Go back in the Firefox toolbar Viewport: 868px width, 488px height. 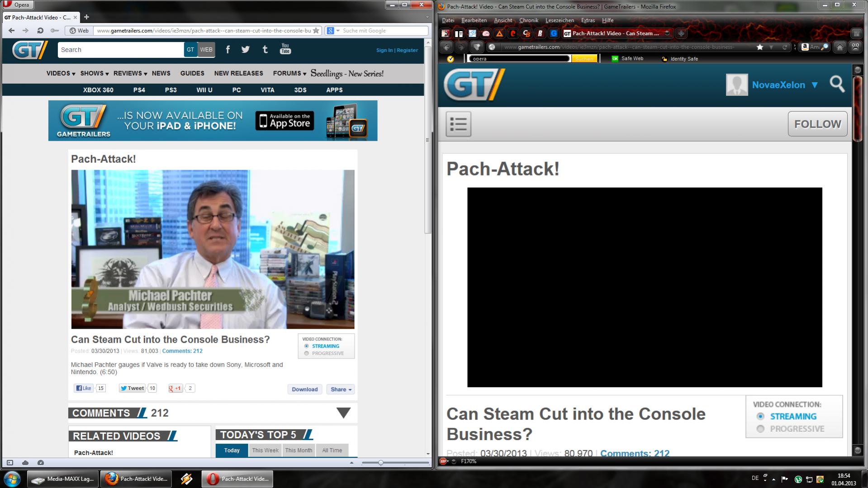click(x=446, y=47)
